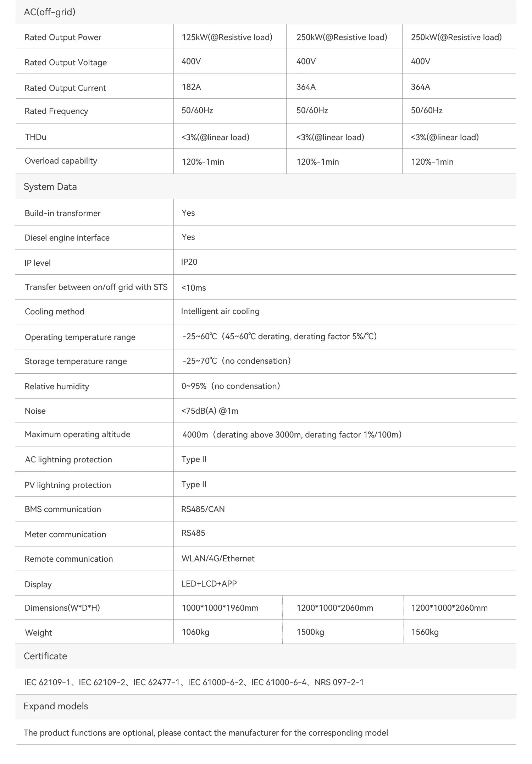Select the Rated Frequency row label
Image resolution: width=532 pixels, height=764 pixels.
click(56, 111)
